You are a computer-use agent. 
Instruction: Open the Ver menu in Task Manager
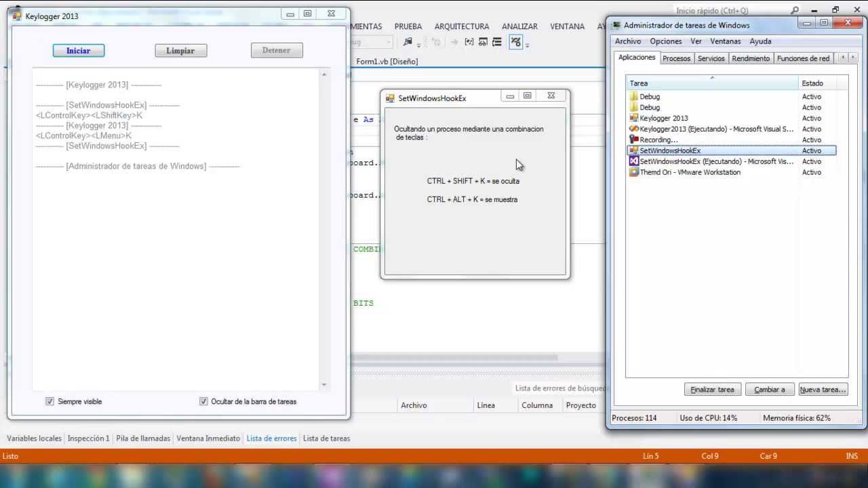[696, 41]
